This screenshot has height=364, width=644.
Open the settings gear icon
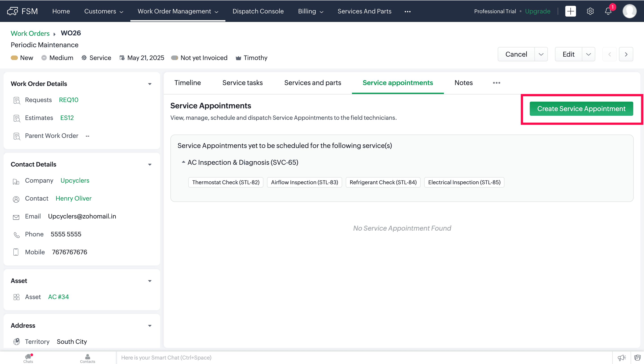coord(590,11)
